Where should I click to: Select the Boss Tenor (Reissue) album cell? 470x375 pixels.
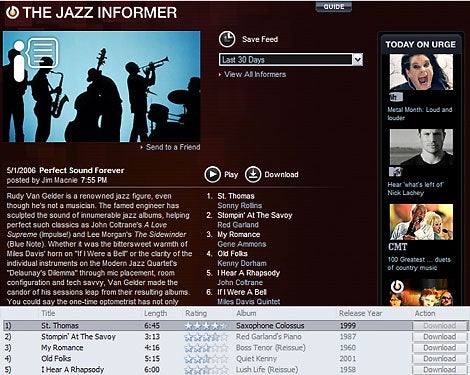(x=271, y=348)
